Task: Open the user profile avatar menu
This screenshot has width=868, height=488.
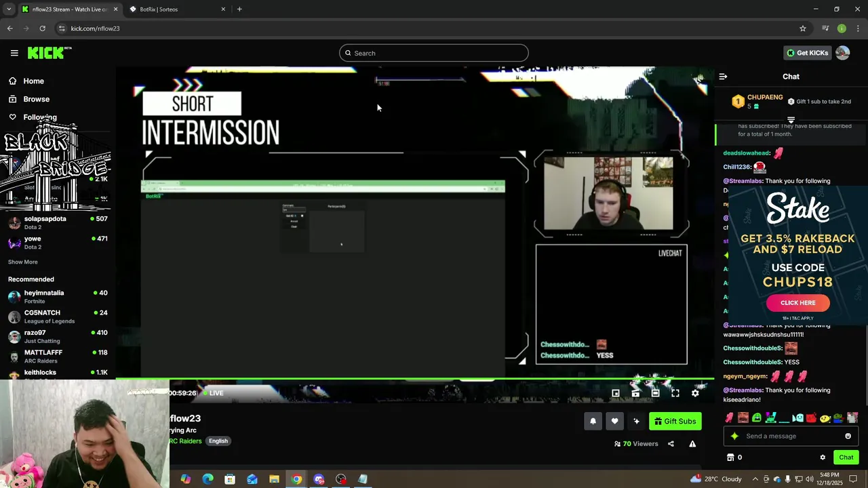Action: coord(843,53)
